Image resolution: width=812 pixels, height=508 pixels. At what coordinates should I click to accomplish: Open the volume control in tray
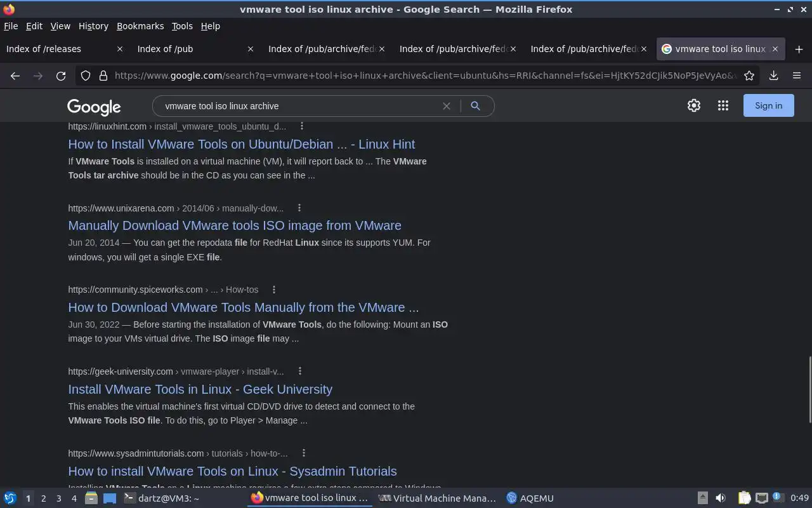pos(721,498)
